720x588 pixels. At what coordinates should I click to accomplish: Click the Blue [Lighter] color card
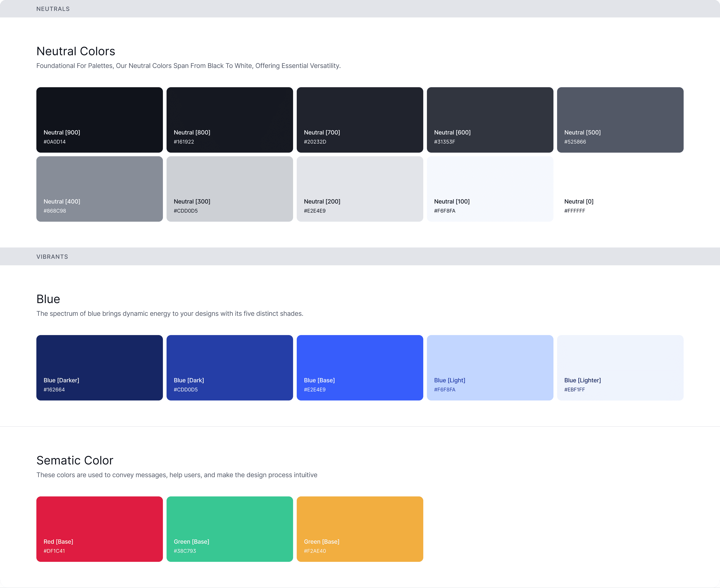620,367
